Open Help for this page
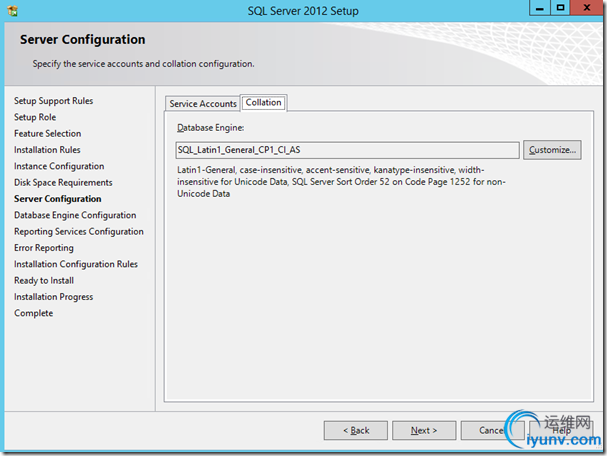Image resolution: width=607 pixels, height=456 pixels. [561, 430]
